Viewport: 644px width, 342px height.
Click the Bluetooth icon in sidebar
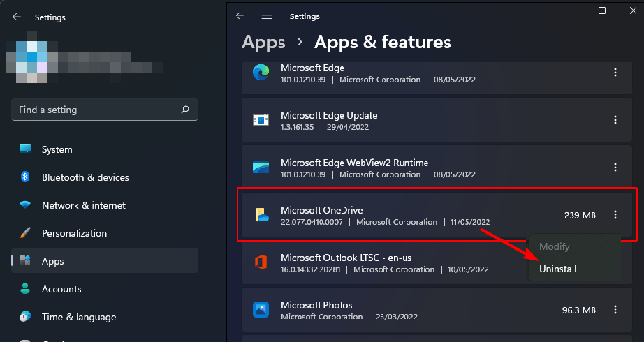click(25, 177)
